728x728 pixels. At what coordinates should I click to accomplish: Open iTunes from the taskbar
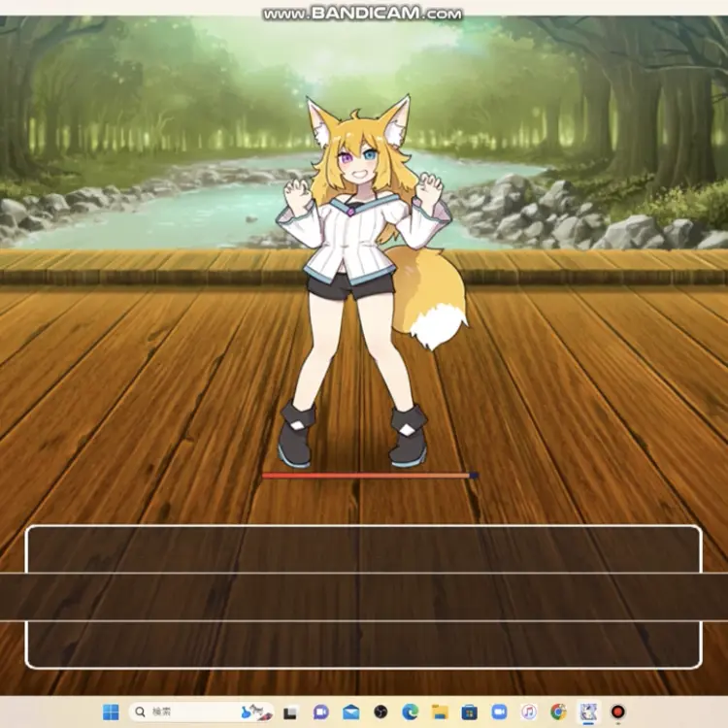point(529,711)
